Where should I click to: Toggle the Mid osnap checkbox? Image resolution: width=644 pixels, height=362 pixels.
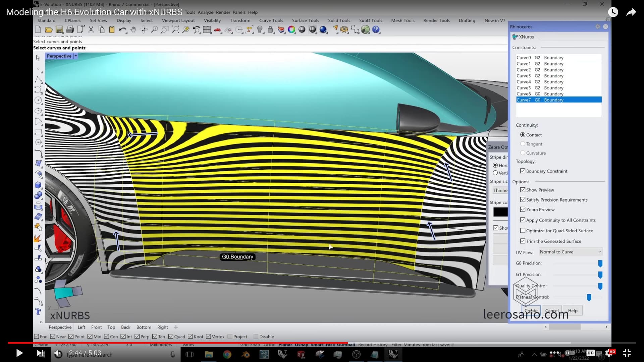tap(90, 337)
